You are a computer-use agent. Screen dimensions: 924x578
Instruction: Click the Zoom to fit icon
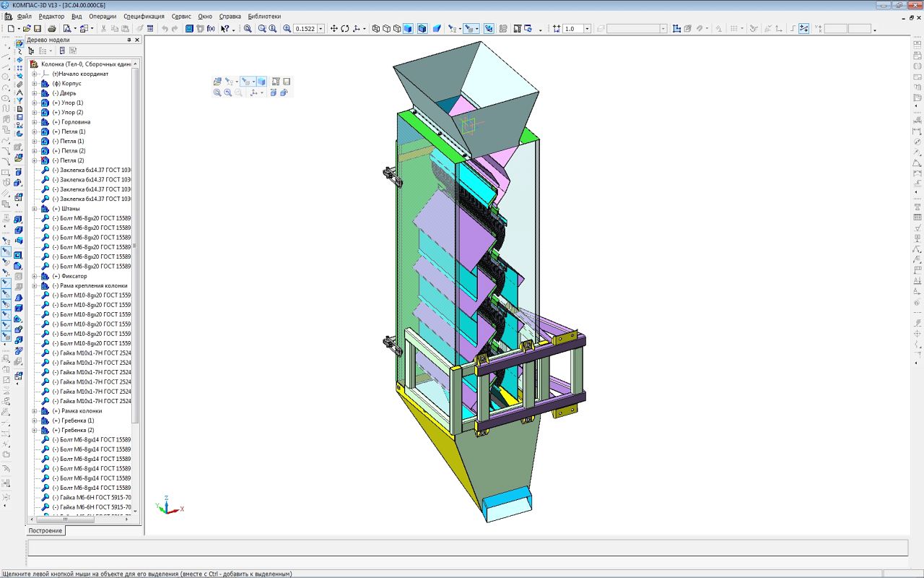tap(248, 29)
